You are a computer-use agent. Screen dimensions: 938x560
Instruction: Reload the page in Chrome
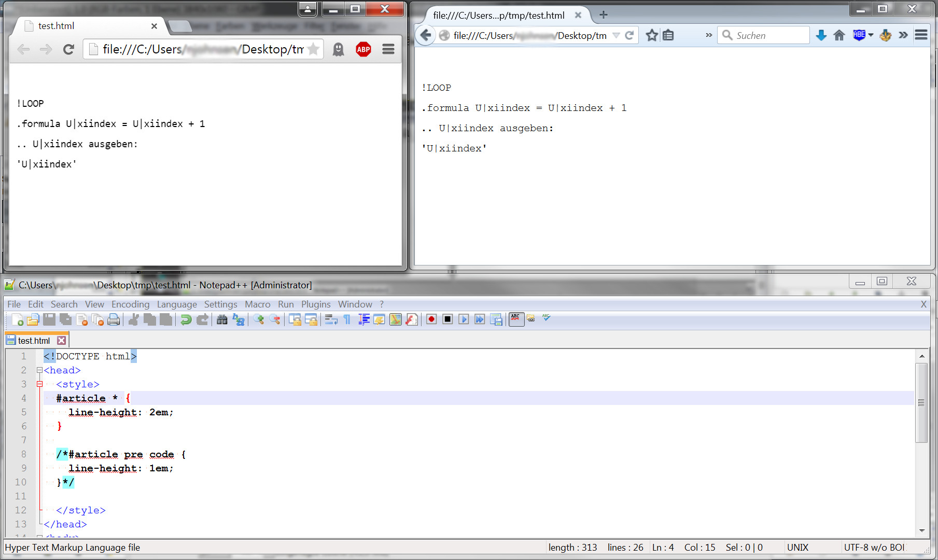(68, 49)
